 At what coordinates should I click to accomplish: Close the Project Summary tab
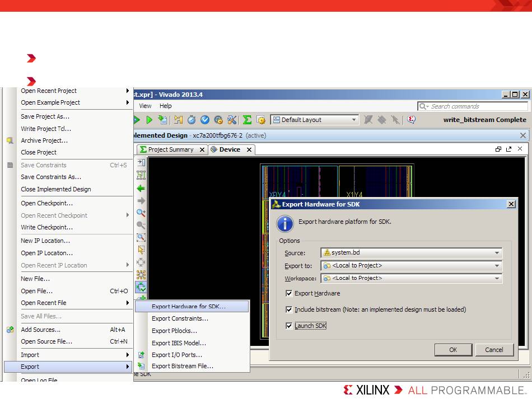(202, 149)
